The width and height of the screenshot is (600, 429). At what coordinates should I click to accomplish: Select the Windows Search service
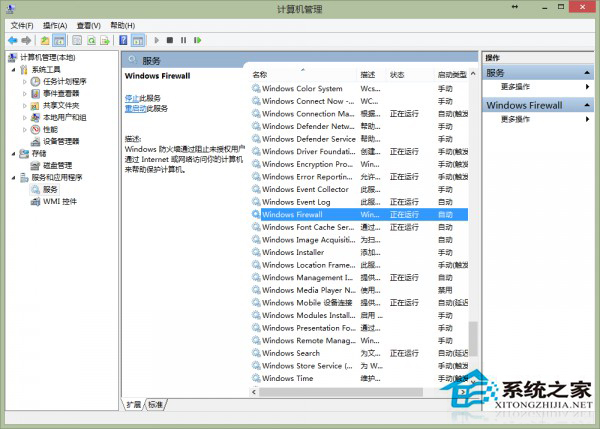tap(360, 353)
